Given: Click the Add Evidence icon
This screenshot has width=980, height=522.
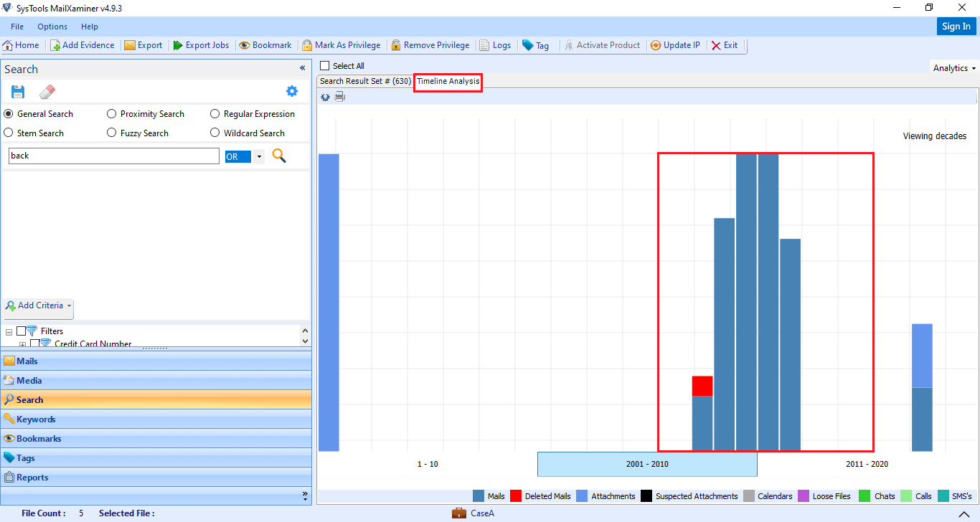Looking at the screenshot, I should 55,45.
